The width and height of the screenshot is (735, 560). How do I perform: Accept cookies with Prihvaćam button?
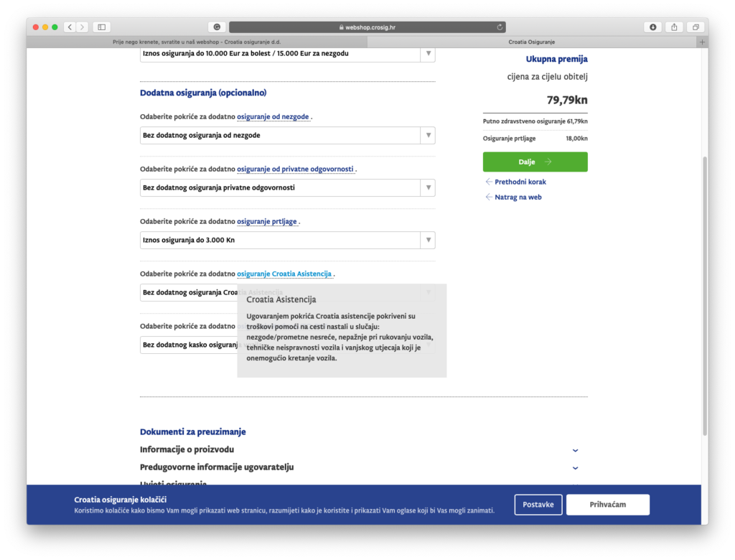[607, 505]
